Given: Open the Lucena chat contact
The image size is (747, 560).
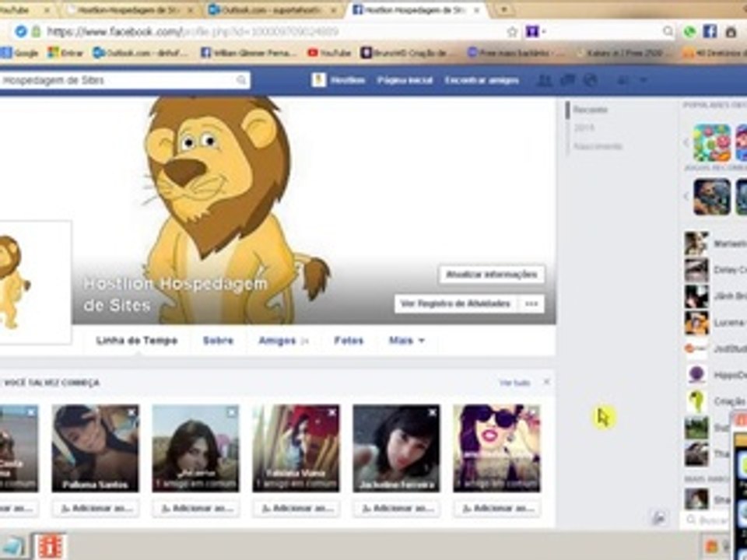Looking at the screenshot, I should (715, 323).
